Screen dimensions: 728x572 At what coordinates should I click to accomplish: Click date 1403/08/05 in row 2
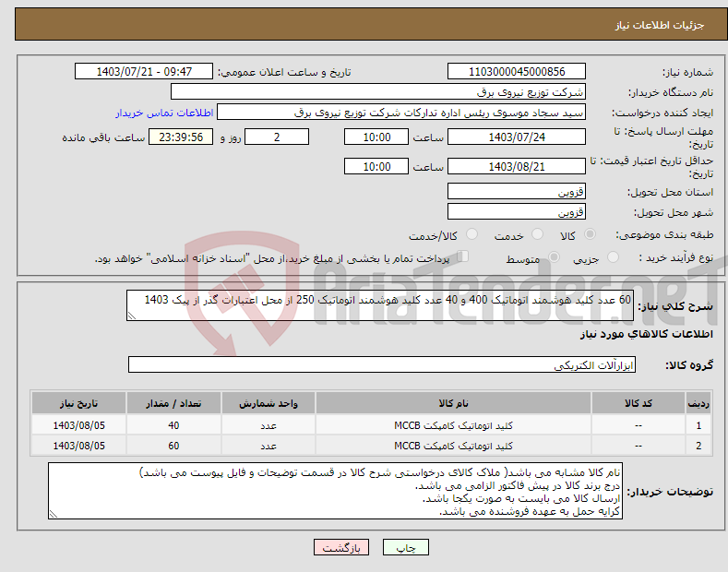tap(79, 446)
